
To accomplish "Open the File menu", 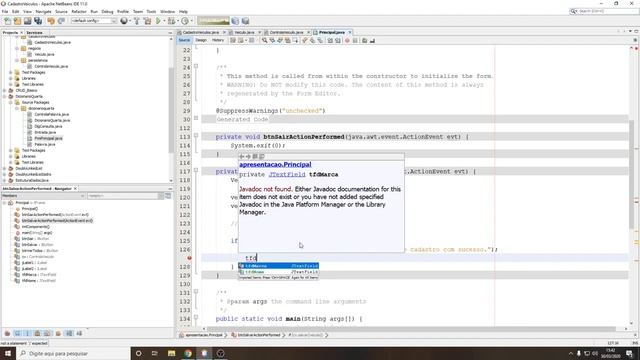I will point(5,11).
